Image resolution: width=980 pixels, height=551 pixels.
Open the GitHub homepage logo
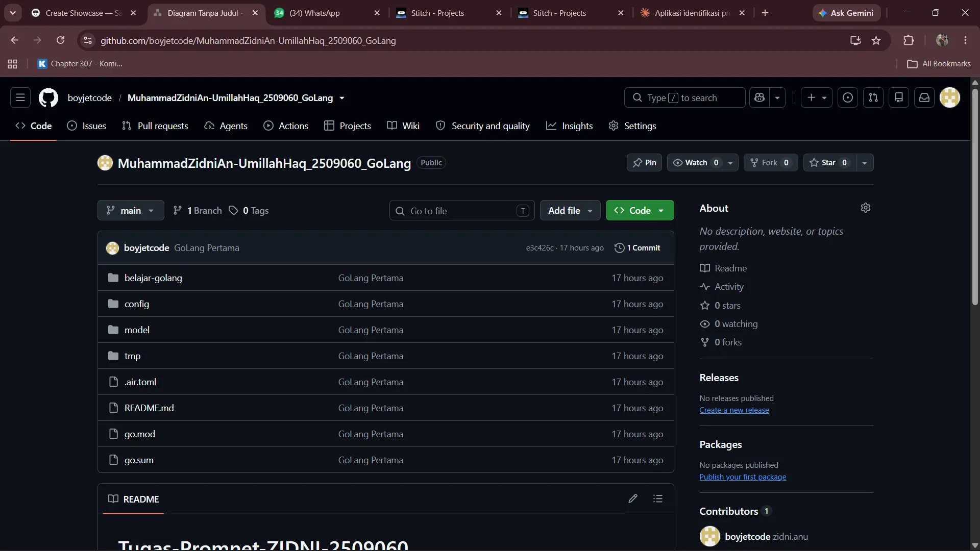click(x=48, y=97)
